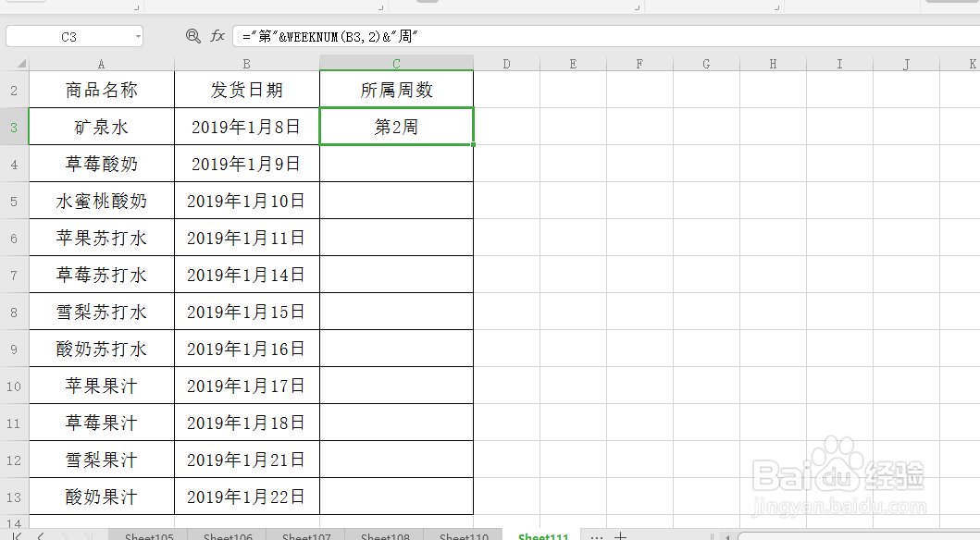980x540 pixels.
Task: Jump to first sheet with navigation arrow
Action: (17, 536)
